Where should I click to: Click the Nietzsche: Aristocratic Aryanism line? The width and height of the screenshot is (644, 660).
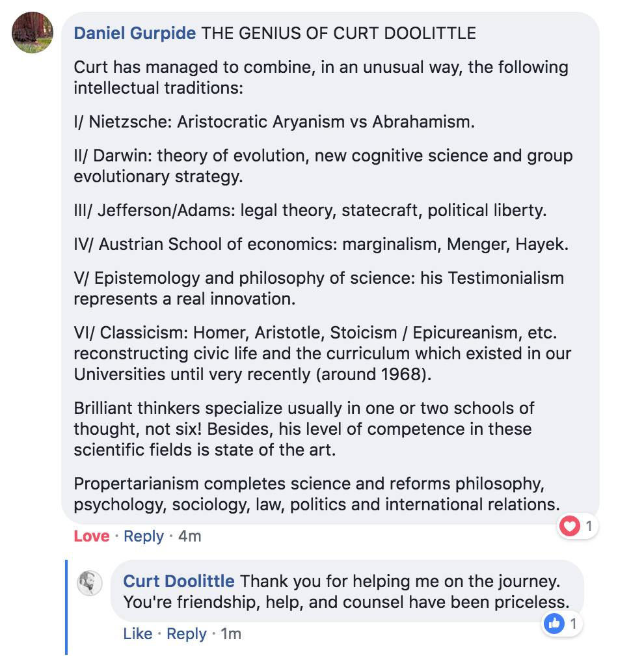point(274,121)
